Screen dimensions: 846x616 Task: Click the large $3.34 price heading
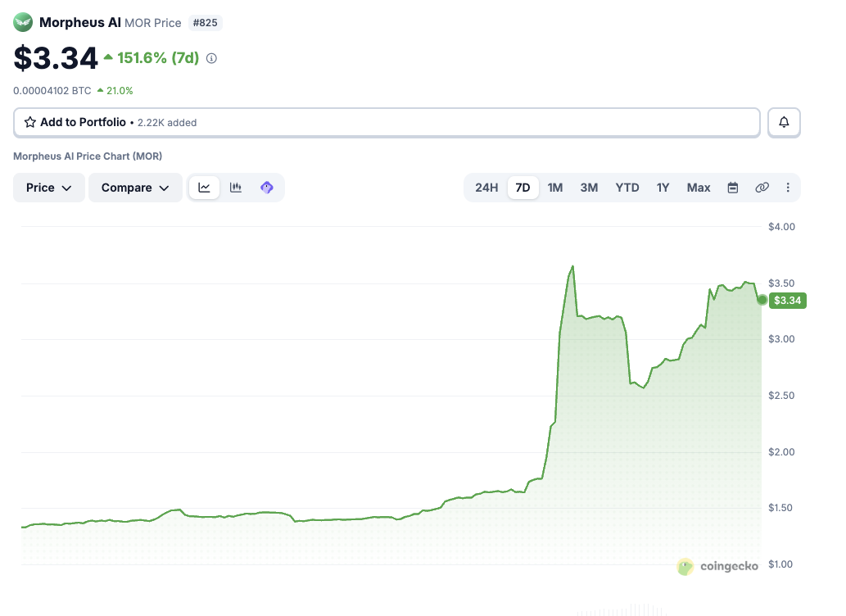point(56,58)
